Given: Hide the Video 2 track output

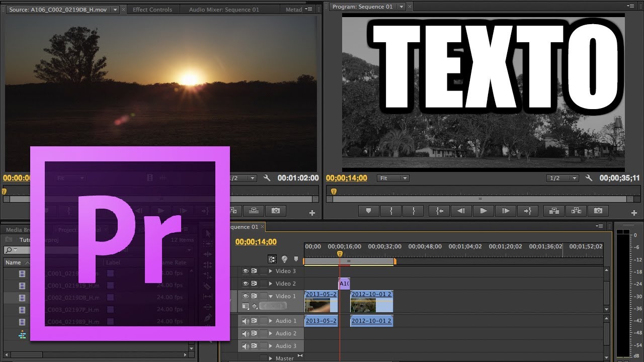Looking at the screenshot, I should [x=246, y=284].
